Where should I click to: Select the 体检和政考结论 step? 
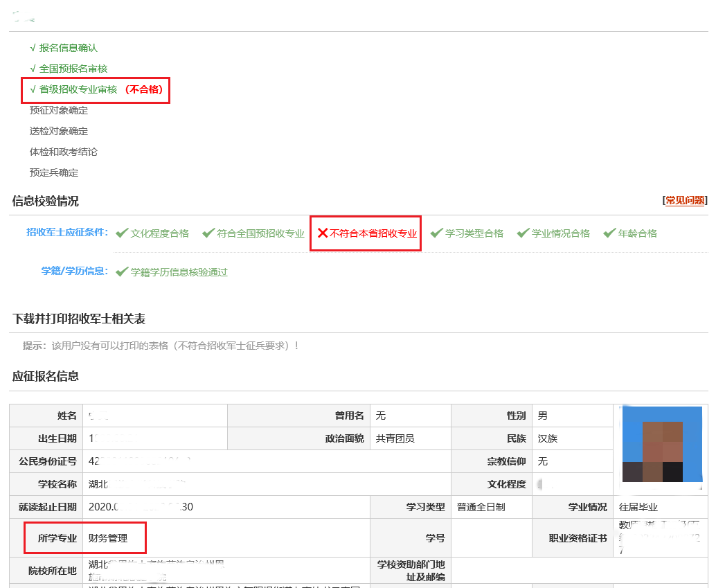coord(63,152)
